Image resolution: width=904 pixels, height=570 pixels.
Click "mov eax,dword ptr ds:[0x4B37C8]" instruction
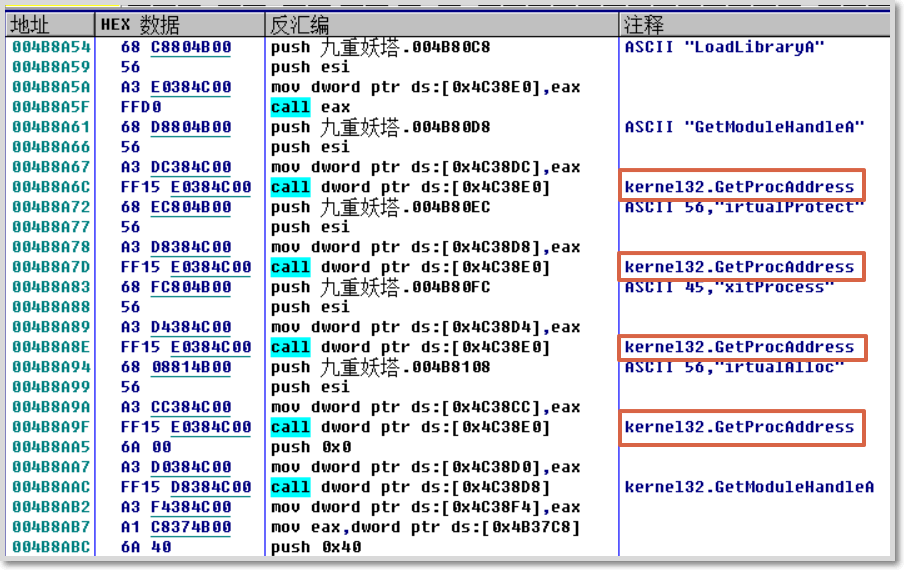[425, 527]
